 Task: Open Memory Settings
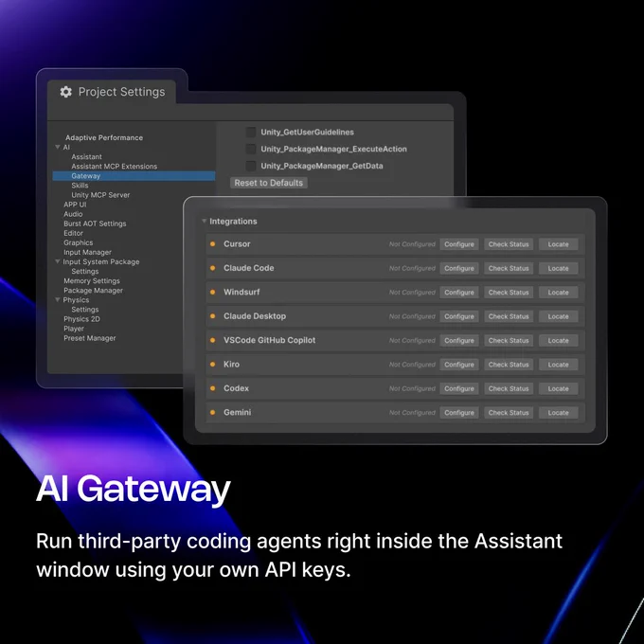(x=92, y=281)
